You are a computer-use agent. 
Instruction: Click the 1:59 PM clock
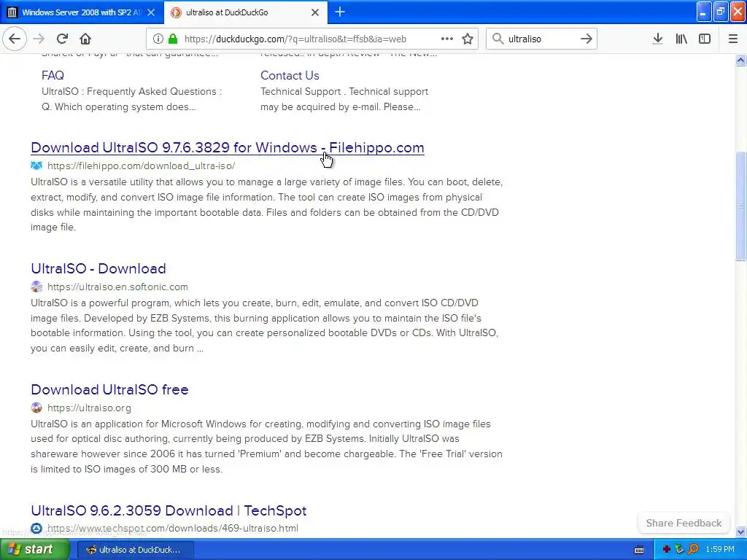coord(720,550)
